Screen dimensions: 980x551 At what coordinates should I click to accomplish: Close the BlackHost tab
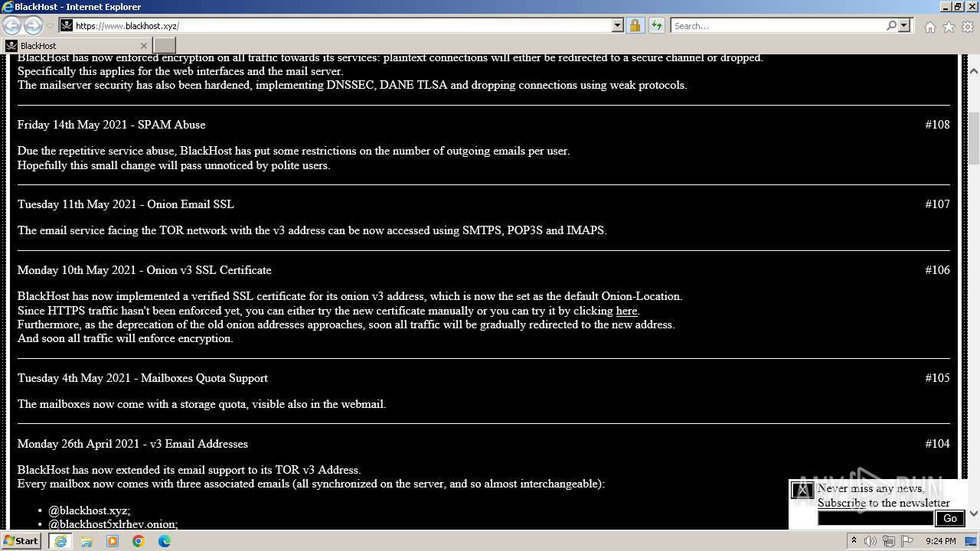143,46
